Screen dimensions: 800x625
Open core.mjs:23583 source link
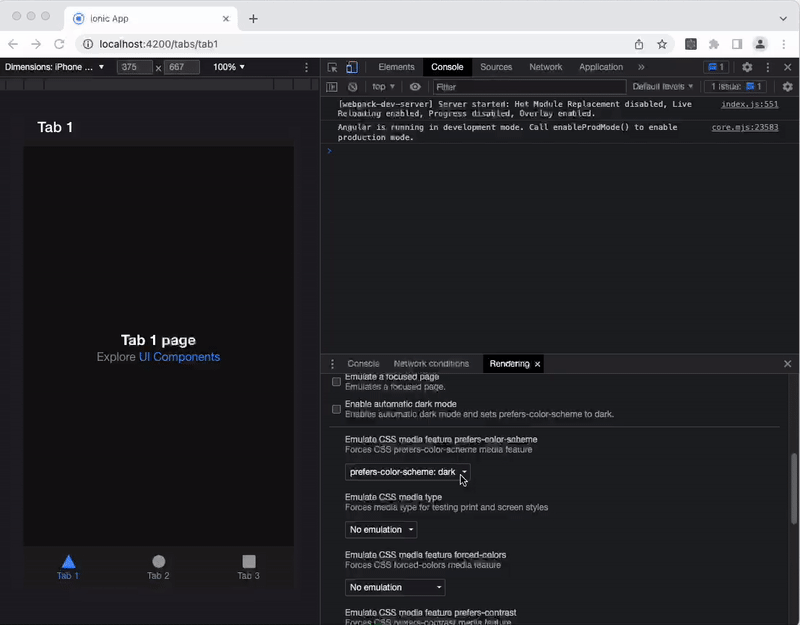point(745,127)
